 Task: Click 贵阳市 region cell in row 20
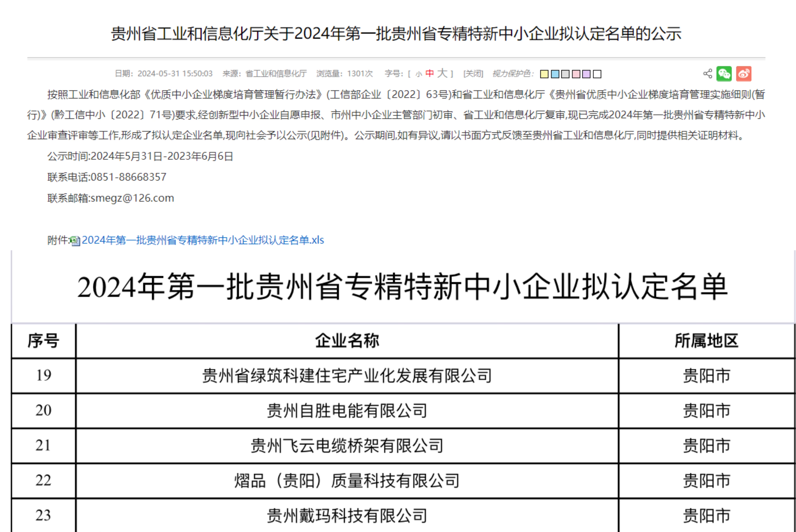click(x=707, y=411)
